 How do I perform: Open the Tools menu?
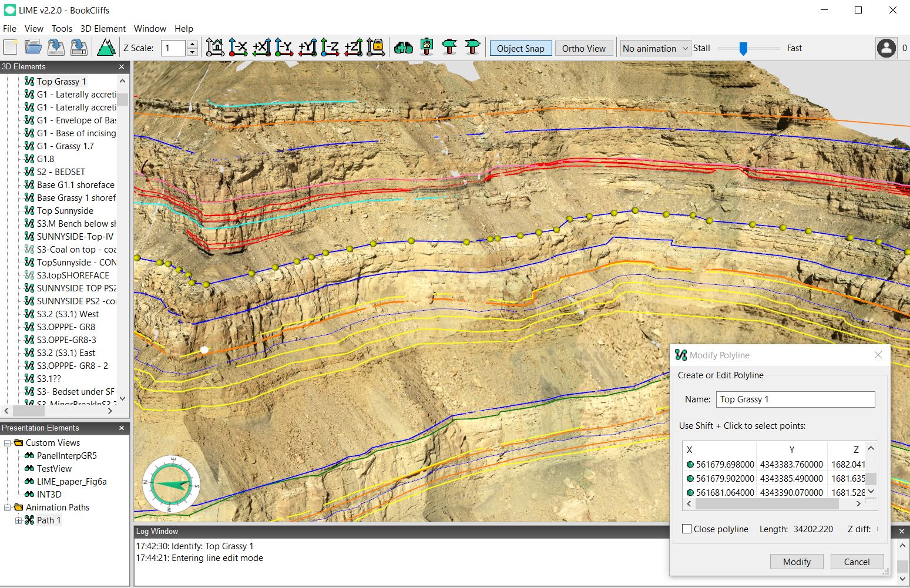pyautogui.click(x=62, y=28)
